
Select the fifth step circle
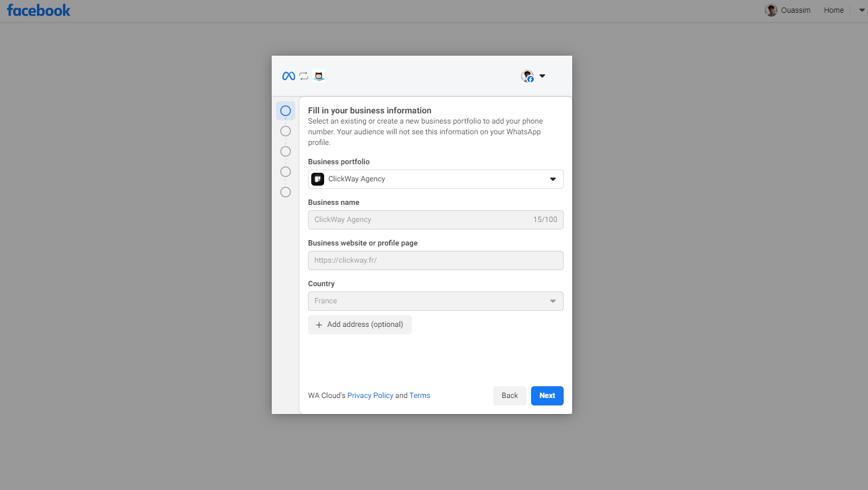[x=286, y=192]
